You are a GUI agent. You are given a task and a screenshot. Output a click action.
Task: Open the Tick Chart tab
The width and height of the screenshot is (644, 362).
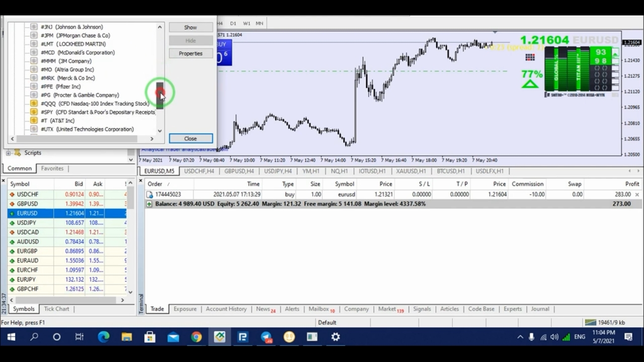56,309
